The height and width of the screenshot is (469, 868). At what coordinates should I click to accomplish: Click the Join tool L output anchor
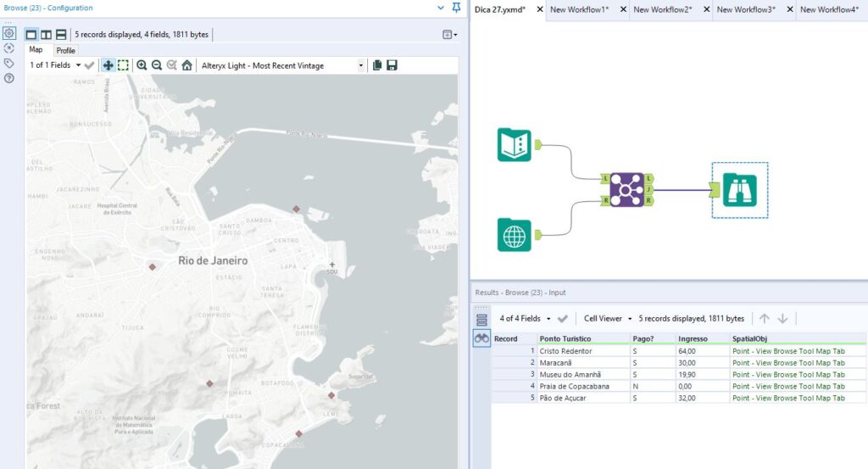[648, 178]
